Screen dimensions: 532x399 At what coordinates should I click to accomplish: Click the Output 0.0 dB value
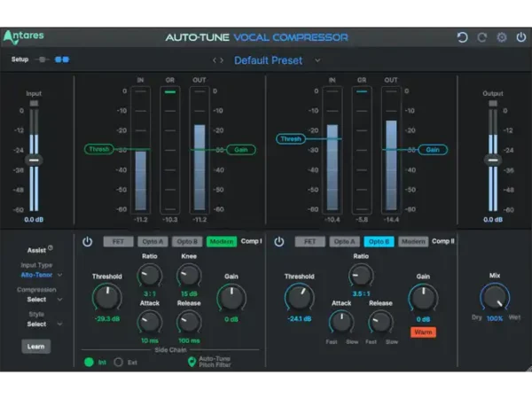(493, 220)
